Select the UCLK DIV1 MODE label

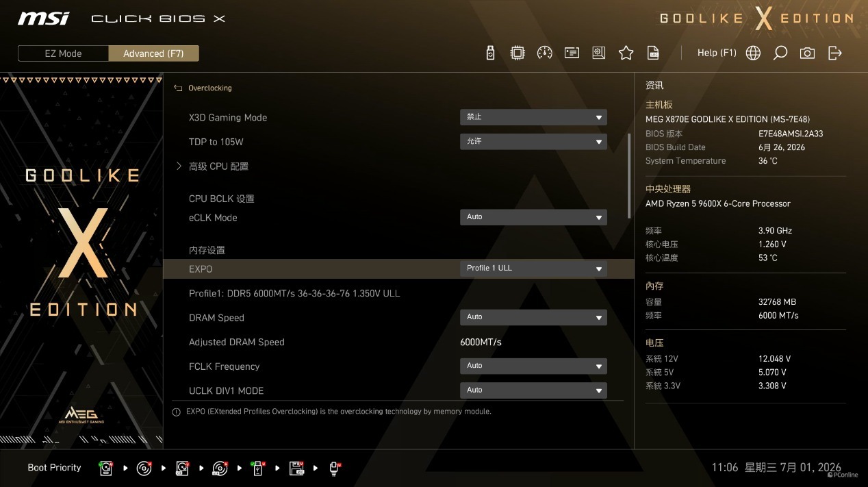226,390
